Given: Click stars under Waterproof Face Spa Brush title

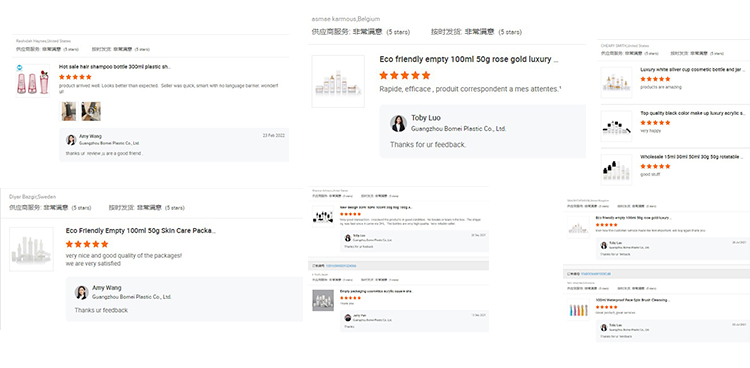Looking at the screenshot, I should point(607,307).
